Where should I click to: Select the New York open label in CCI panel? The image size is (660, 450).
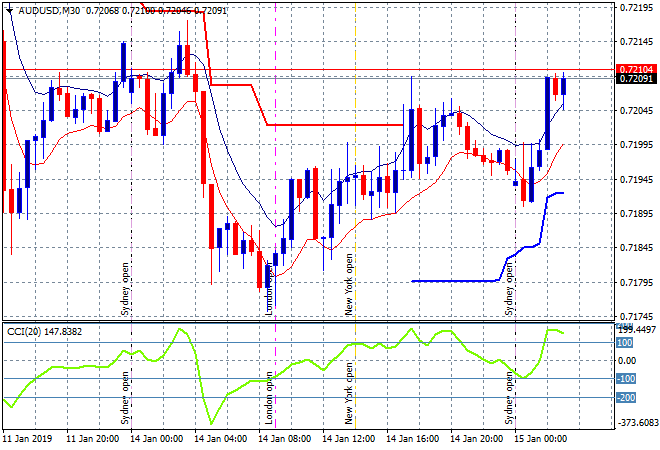pos(349,398)
